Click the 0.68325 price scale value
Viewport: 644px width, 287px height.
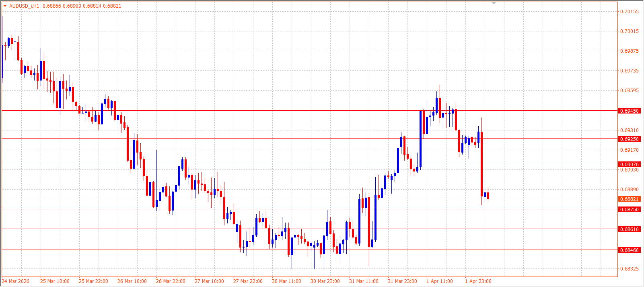[629, 268]
